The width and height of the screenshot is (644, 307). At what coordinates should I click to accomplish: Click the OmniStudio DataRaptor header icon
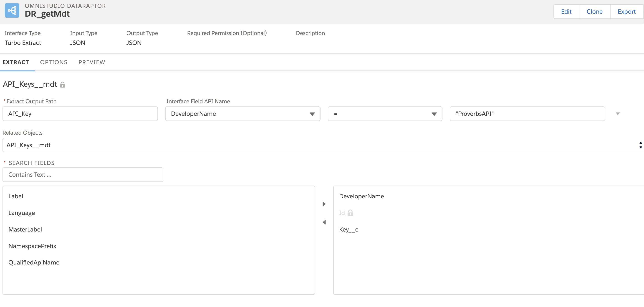point(12,10)
